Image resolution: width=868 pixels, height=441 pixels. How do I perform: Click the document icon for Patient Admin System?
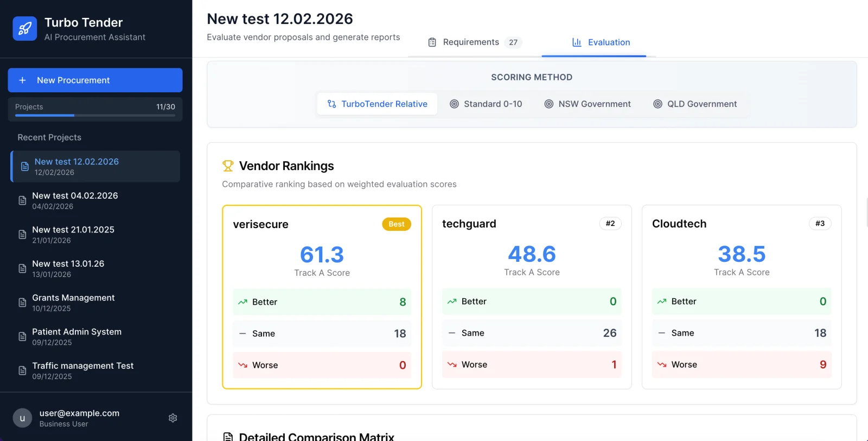click(x=22, y=337)
